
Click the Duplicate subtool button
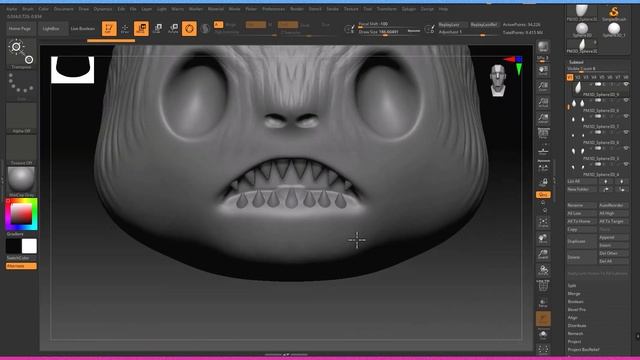pos(581,241)
